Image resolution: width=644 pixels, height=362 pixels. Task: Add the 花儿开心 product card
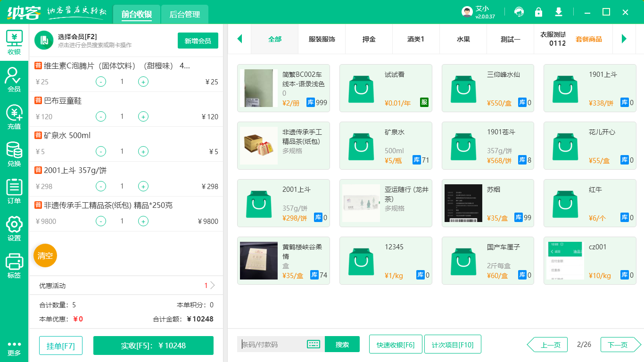click(590, 146)
